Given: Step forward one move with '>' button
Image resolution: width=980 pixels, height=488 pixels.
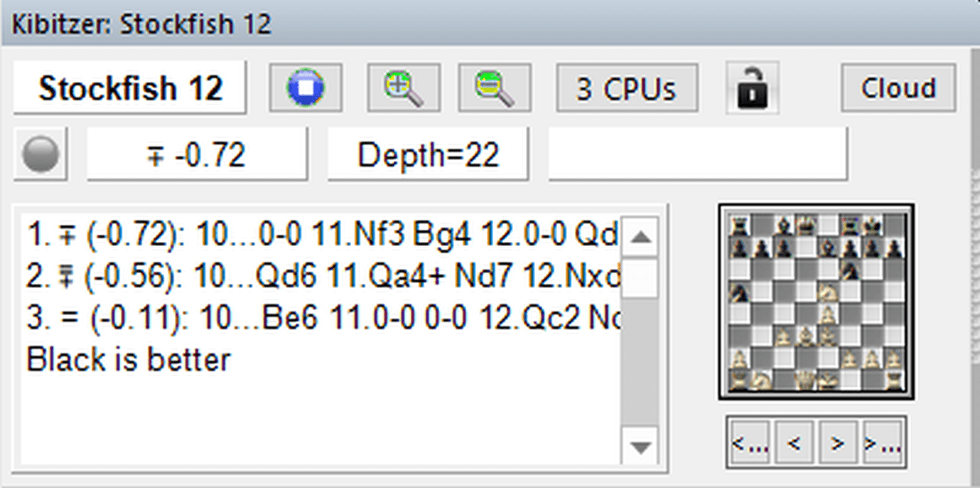Looking at the screenshot, I should click(x=838, y=443).
